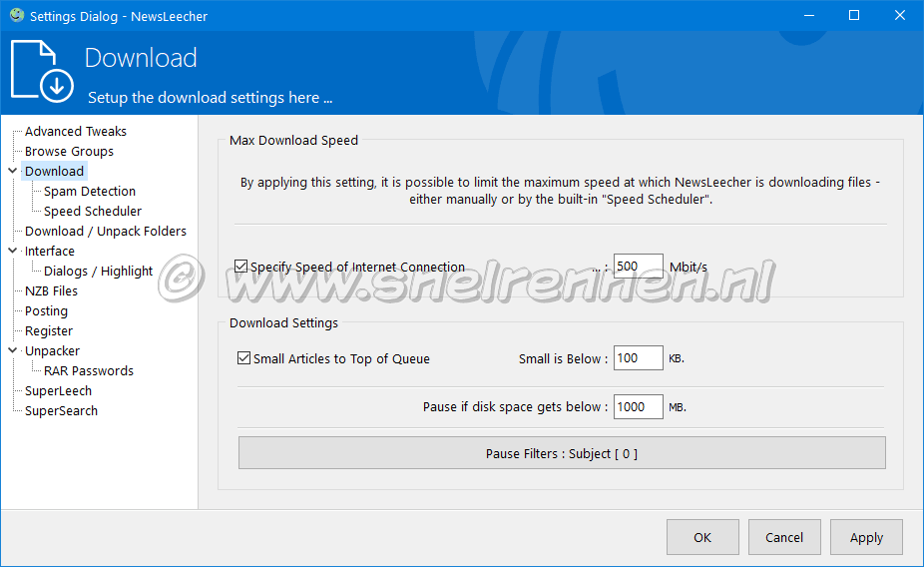Toggle Small Articles to Top of Queue checkbox
Screen dimensions: 924x567
[243, 357]
